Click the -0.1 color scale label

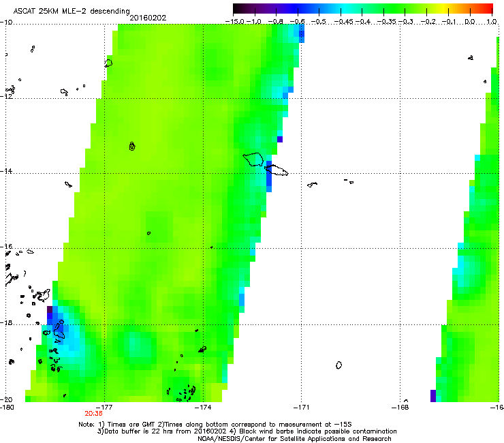449,22
